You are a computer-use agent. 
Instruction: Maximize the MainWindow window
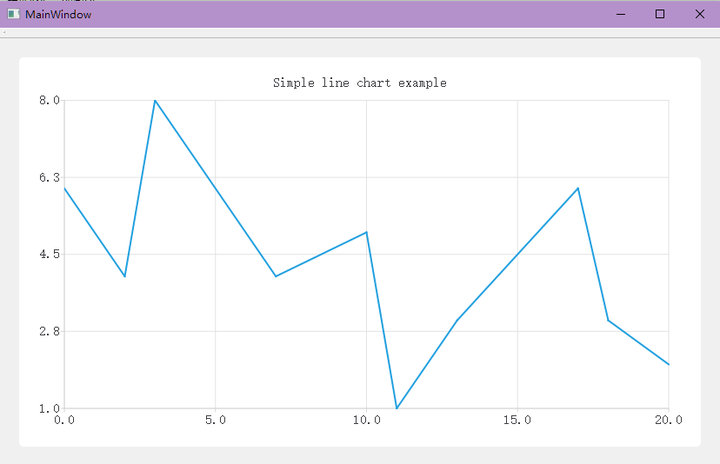660,14
